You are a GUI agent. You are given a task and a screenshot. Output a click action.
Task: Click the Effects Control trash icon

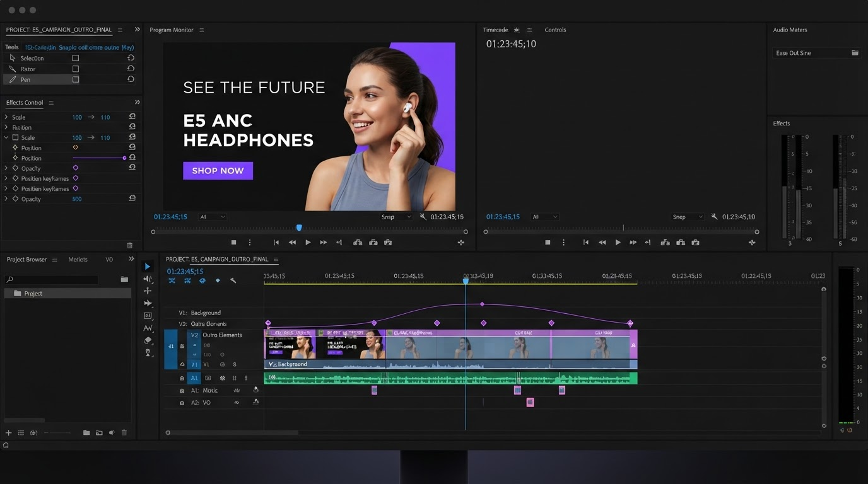click(130, 245)
